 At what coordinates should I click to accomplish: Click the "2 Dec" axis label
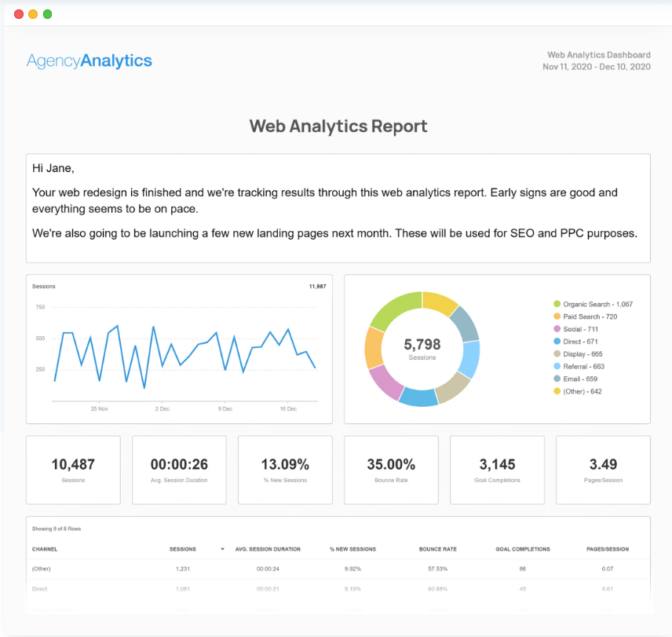click(x=163, y=409)
